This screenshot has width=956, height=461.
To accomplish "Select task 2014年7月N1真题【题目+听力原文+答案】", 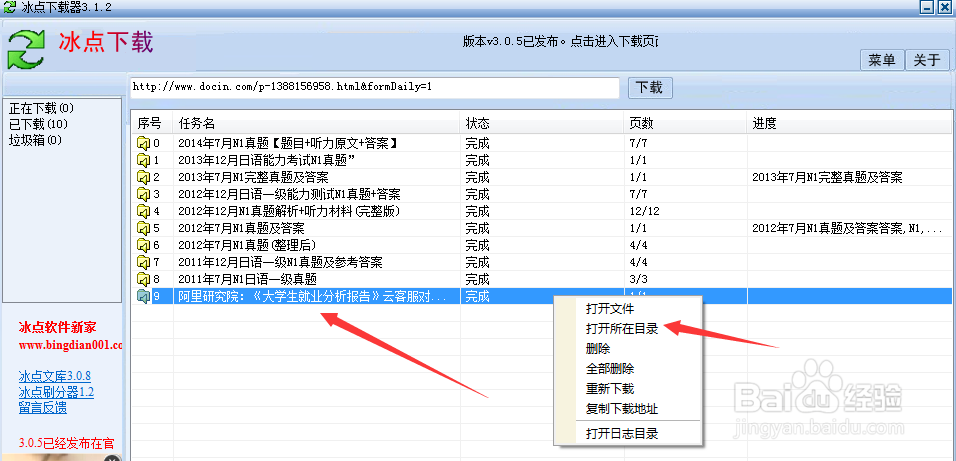I will click(x=288, y=144).
